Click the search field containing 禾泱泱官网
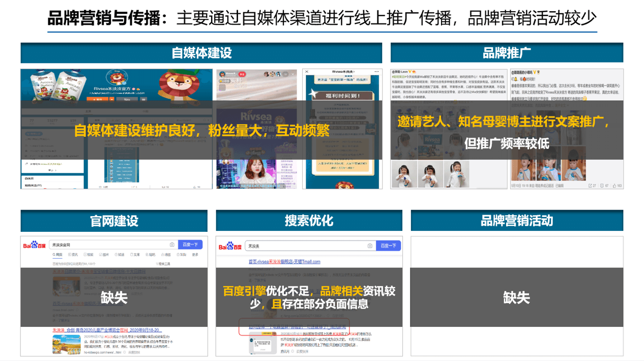This screenshot has height=361, width=644. [109, 245]
